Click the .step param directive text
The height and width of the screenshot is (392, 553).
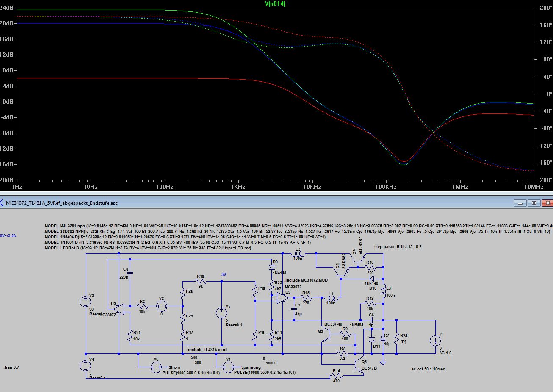[x=397, y=247]
